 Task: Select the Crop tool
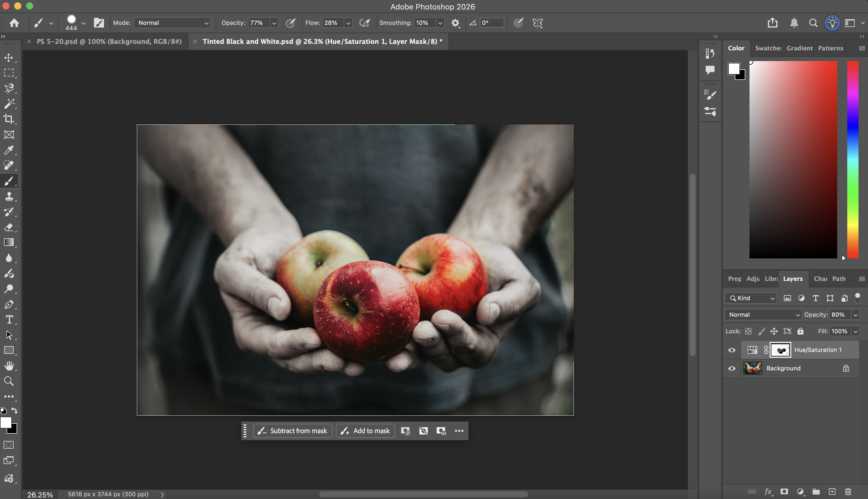[9, 119]
